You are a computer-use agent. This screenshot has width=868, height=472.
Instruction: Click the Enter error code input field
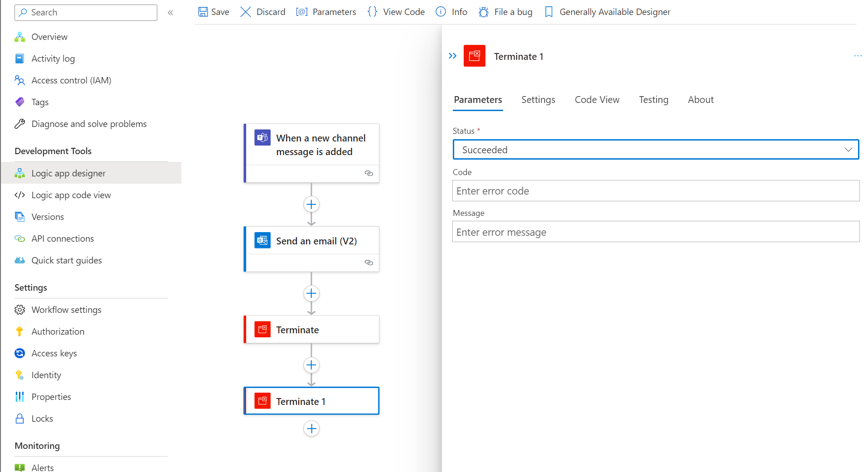point(656,190)
